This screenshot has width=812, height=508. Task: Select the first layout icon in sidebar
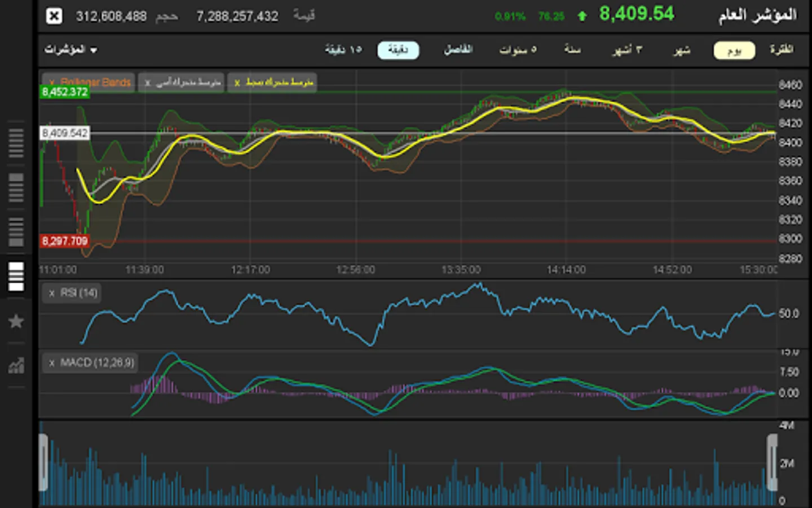16,143
